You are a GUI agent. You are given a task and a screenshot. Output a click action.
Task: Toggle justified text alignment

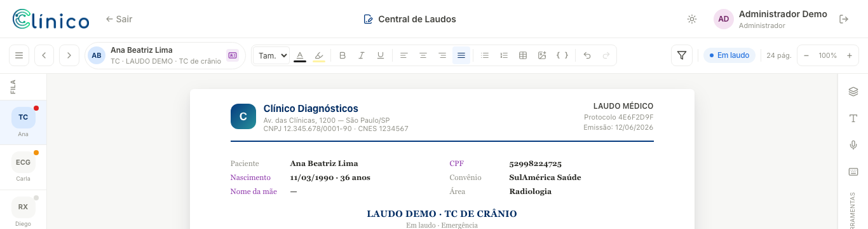click(461, 55)
